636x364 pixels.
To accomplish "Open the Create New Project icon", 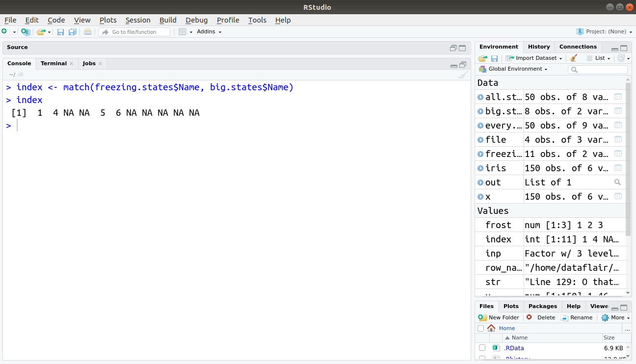I will (x=26, y=31).
